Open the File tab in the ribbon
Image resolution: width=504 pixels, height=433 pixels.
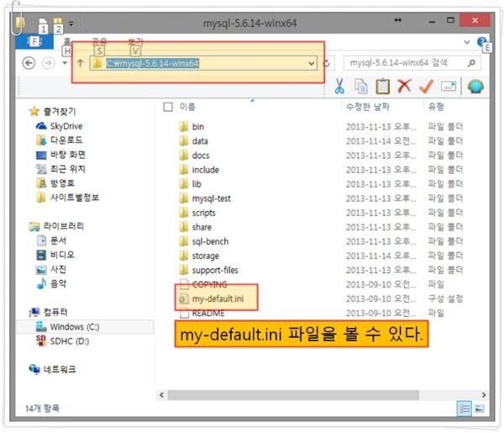coord(34,42)
